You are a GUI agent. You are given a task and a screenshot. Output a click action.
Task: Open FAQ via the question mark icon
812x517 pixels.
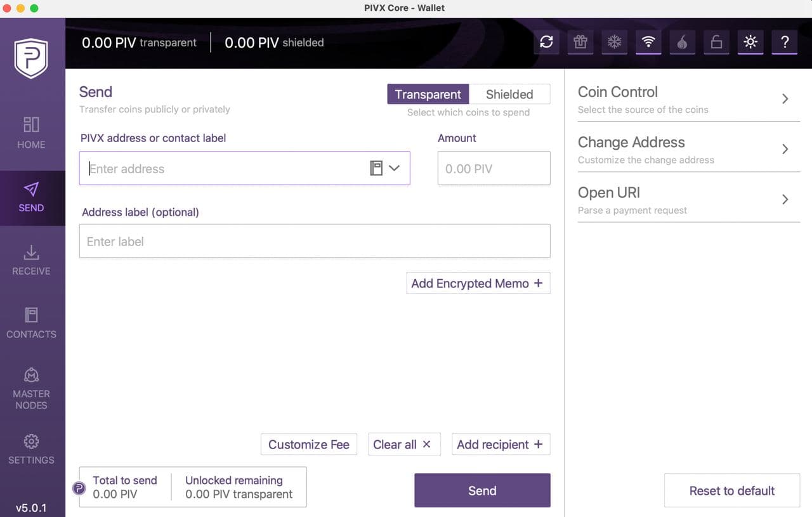point(785,43)
